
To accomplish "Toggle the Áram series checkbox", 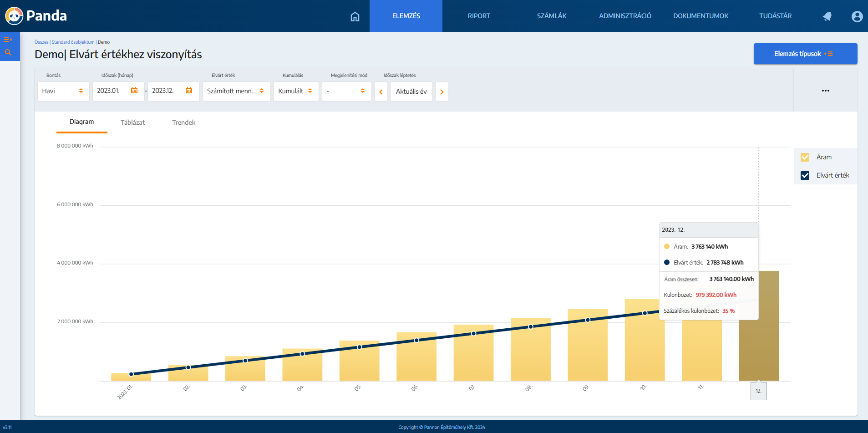I will pos(805,157).
